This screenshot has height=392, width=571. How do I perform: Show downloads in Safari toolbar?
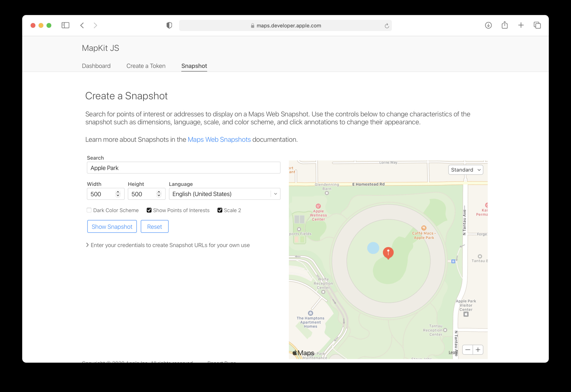click(x=488, y=25)
